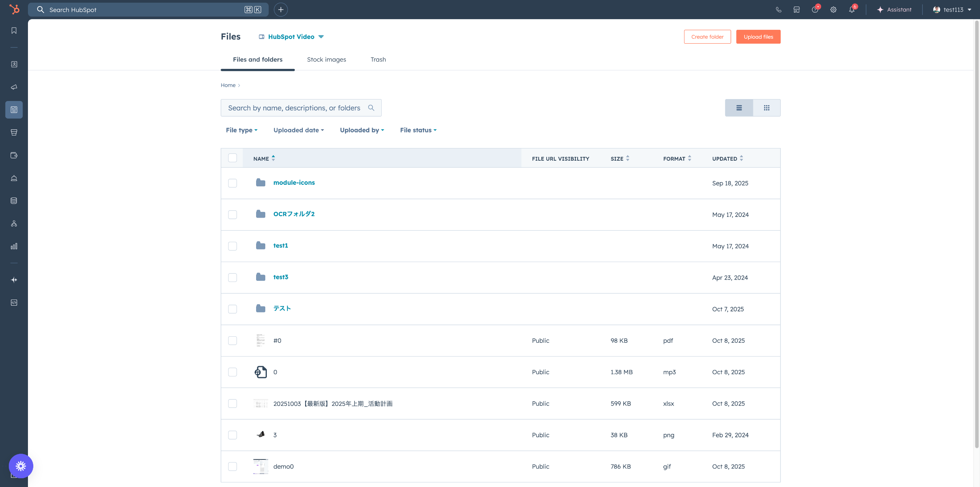980x487 pixels.
Task: Open the settings gear icon
Action: coord(833,10)
